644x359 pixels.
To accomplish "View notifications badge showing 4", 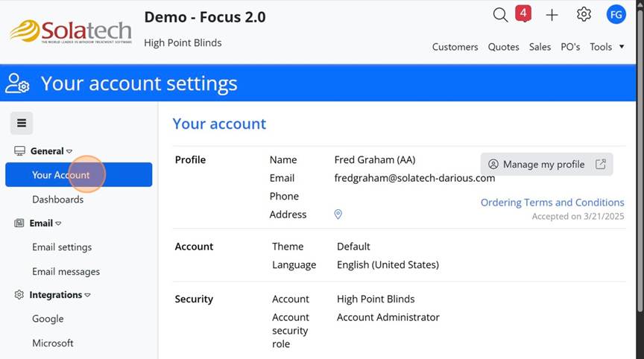I will 523,13.
